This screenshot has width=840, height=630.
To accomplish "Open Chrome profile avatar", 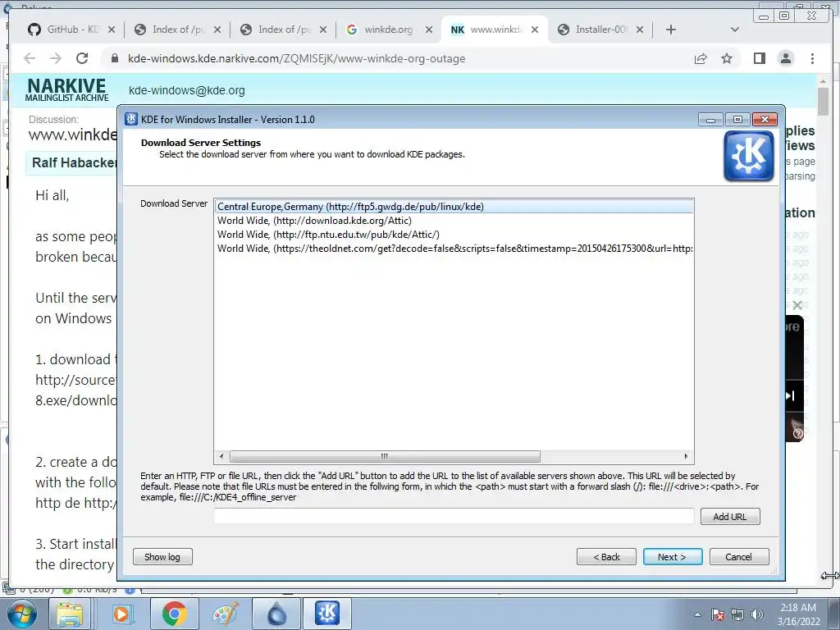I will click(x=786, y=58).
